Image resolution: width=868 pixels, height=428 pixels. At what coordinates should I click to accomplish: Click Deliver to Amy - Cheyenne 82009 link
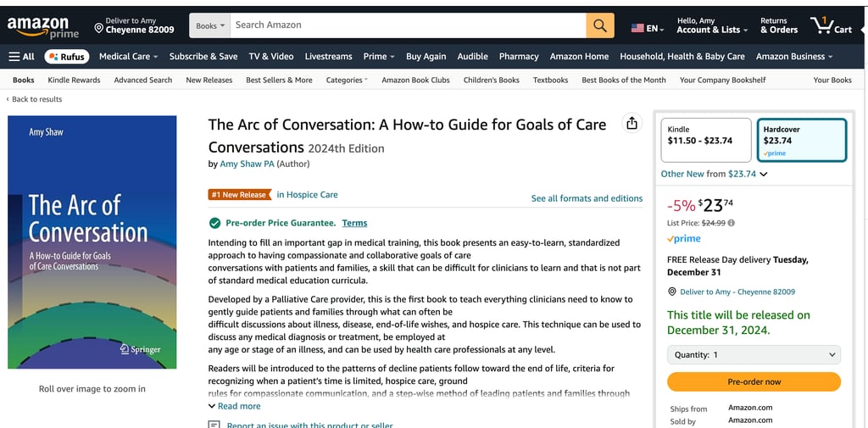tap(737, 292)
